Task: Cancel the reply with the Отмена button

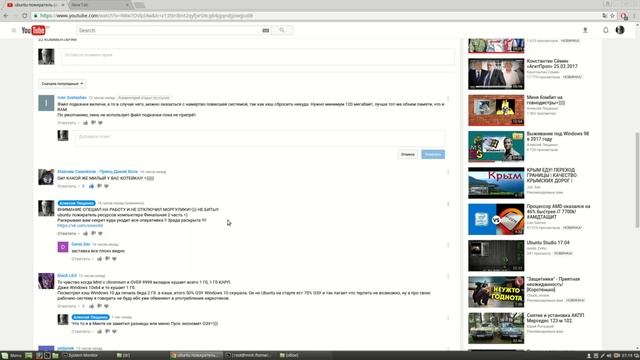Action: (x=407, y=154)
